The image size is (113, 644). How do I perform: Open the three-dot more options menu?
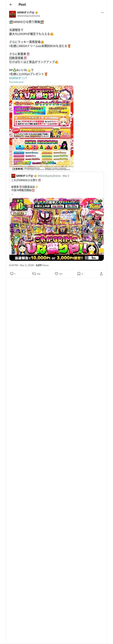[x=102, y=13]
